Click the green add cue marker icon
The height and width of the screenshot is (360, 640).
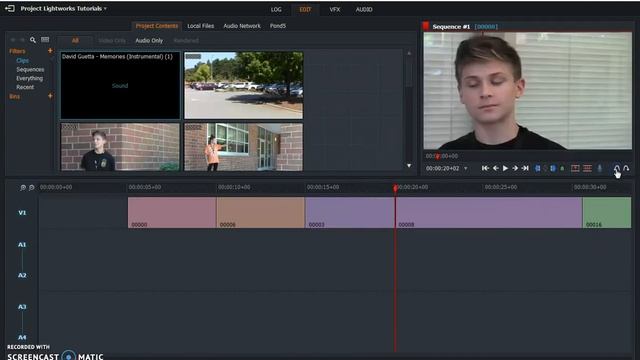[x=562, y=168]
